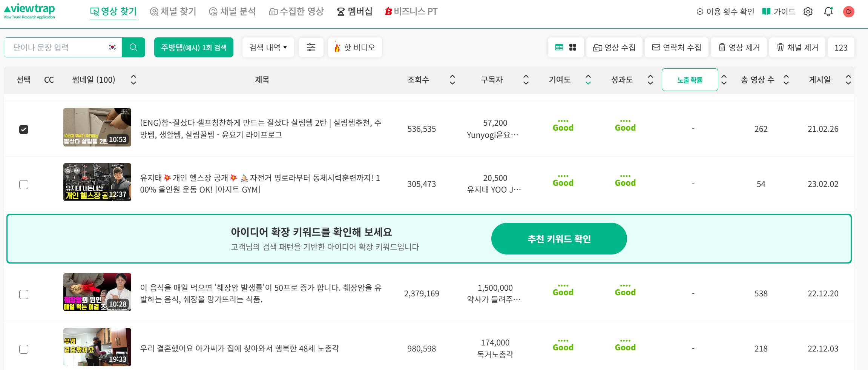Expand the 검색 내역 dropdown
The image size is (868, 370).
pyautogui.click(x=268, y=47)
